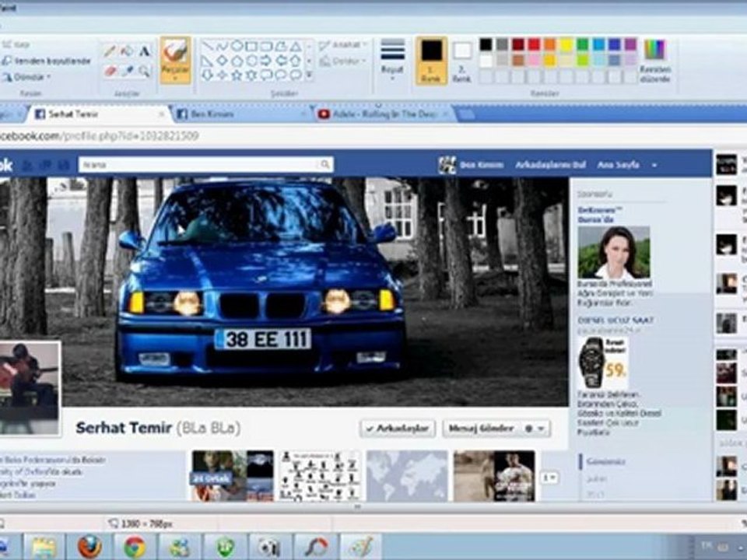747x560 pixels.
Task: Choose the Four-point star shape
Action: [x=222, y=75]
